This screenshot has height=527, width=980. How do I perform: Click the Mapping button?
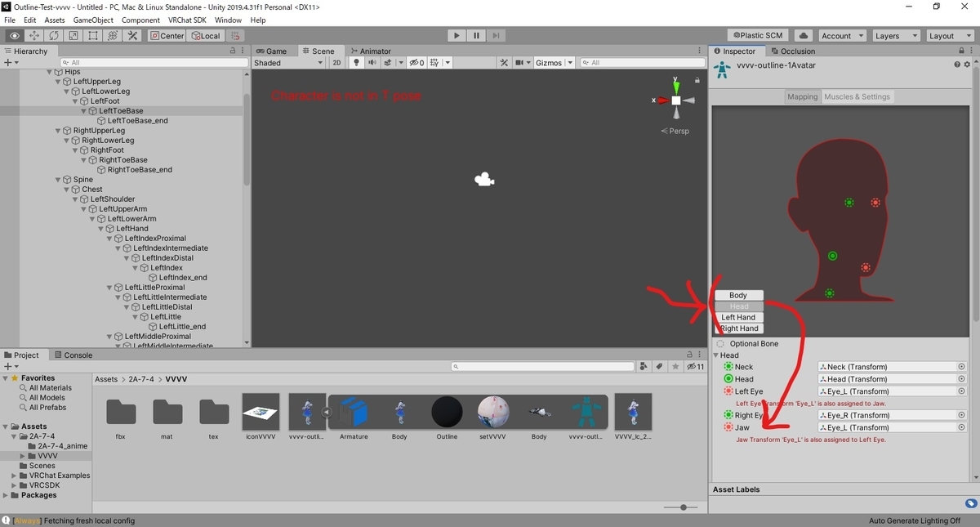pyautogui.click(x=802, y=96)
